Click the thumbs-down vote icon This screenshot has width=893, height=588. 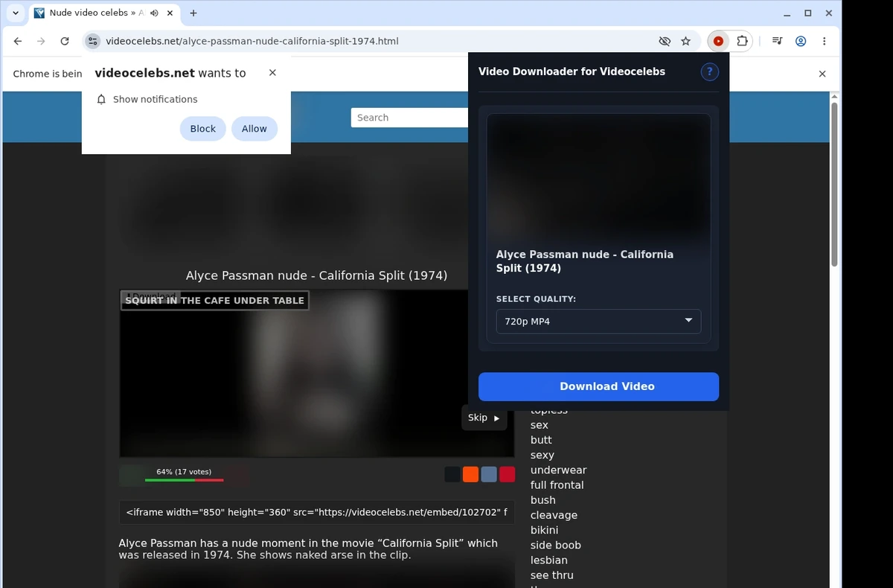[x=237, y=475]
